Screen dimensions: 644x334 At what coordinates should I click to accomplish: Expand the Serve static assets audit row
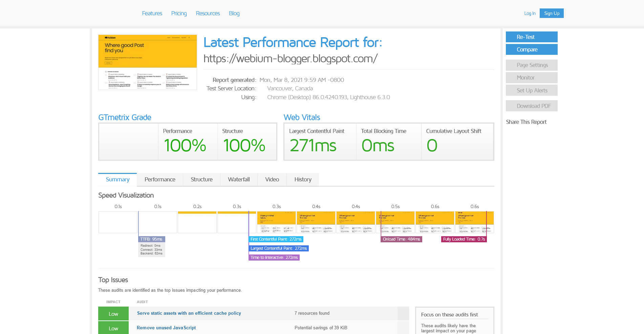tap(189, 313)
